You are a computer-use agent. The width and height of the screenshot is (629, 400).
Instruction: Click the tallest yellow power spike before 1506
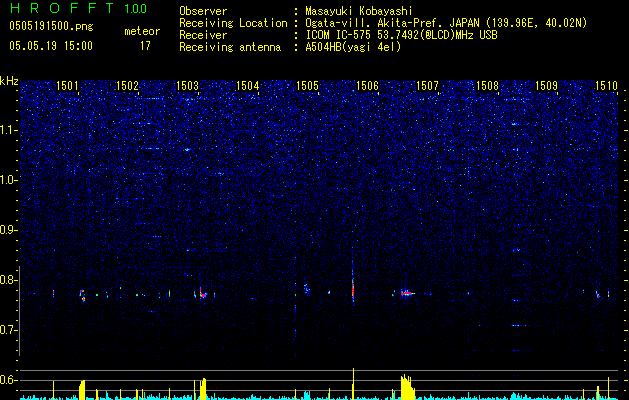pyautogui.click(x=353, y=384)
